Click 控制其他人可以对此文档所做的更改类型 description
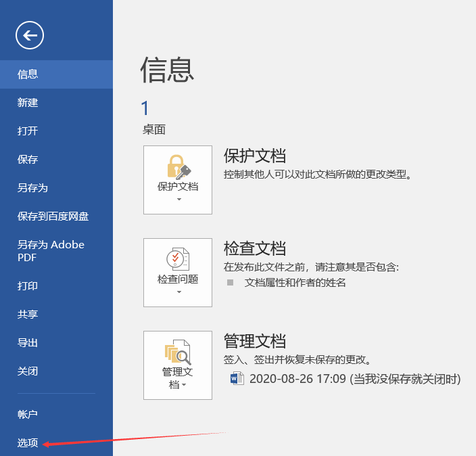The image size is (476, 456). [x=318, y=175]
